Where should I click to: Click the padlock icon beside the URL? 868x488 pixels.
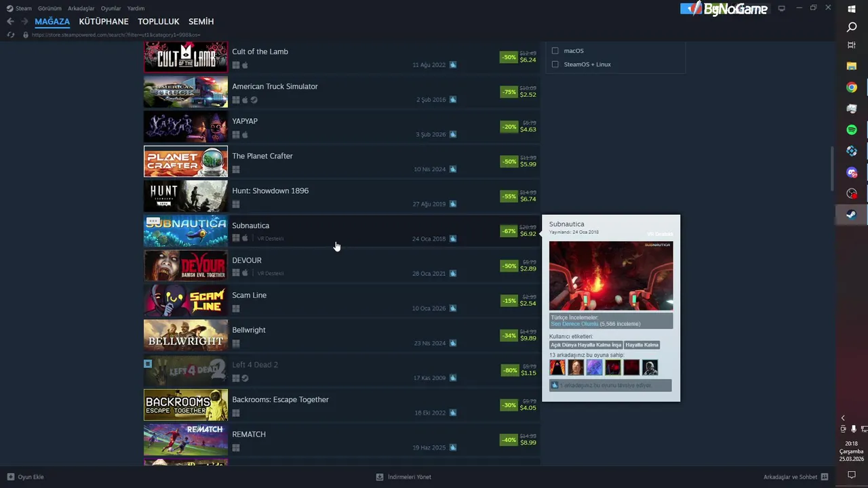[x=26, y=35]
